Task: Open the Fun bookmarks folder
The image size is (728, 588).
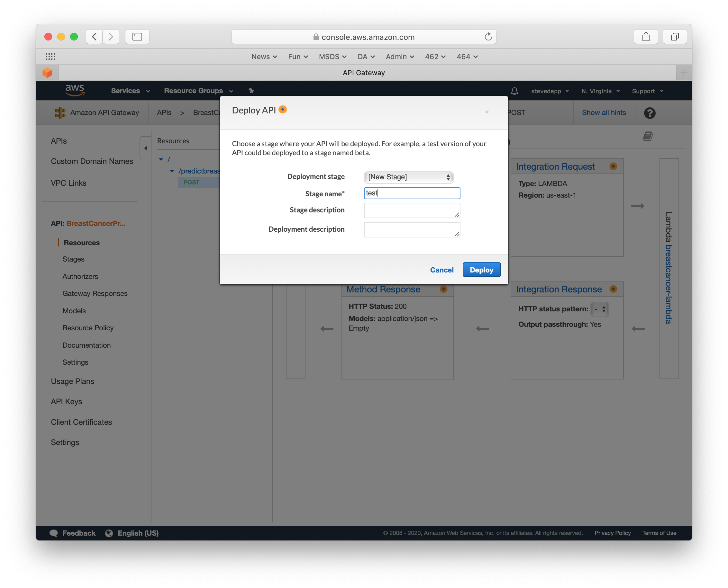Action: pos(298,57)
